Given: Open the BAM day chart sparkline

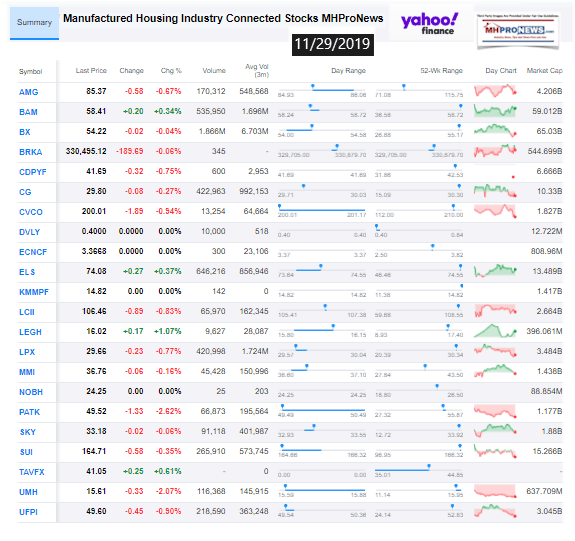Looking at the screenshot, I should click(495, 111).
